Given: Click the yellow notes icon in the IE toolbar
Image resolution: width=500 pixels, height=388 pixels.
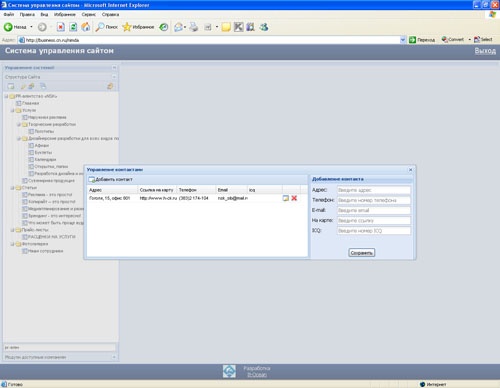Looking at the screenshot, I should coord(226,27).
